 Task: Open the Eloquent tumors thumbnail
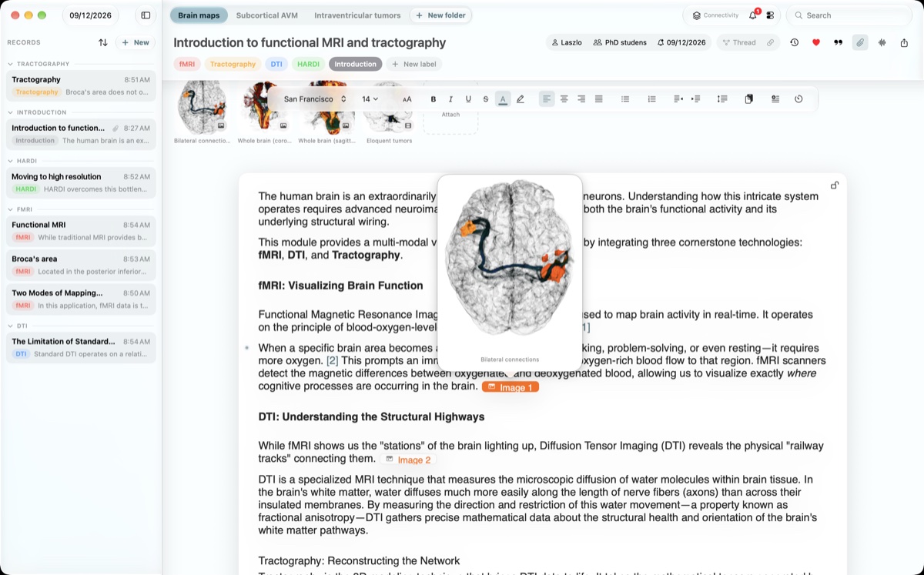(x=389, y=113)
